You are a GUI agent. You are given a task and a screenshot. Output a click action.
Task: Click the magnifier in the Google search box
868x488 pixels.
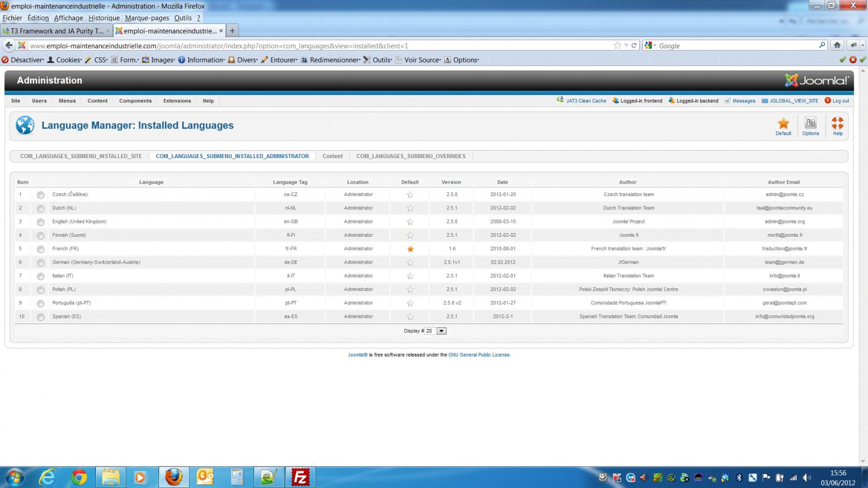pyautogui.click(x=822, y=46)
